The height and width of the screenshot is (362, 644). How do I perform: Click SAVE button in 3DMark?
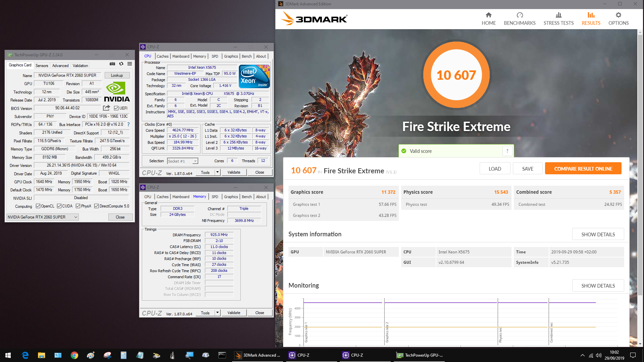528,169
